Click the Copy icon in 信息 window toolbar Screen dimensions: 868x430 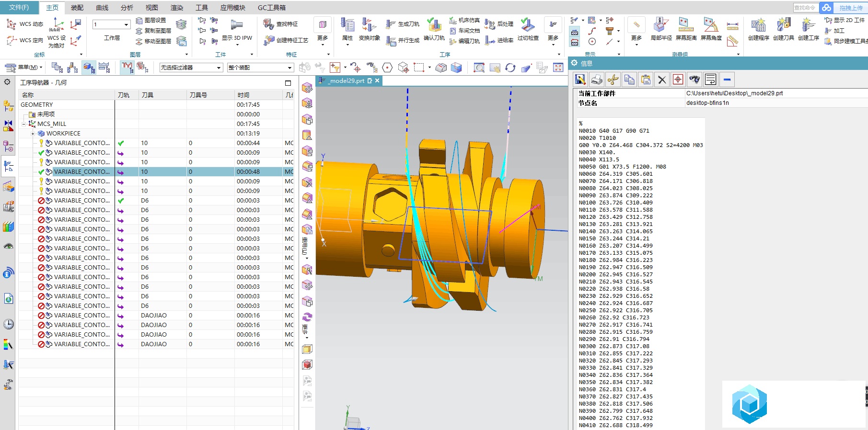tap(629, 79)
